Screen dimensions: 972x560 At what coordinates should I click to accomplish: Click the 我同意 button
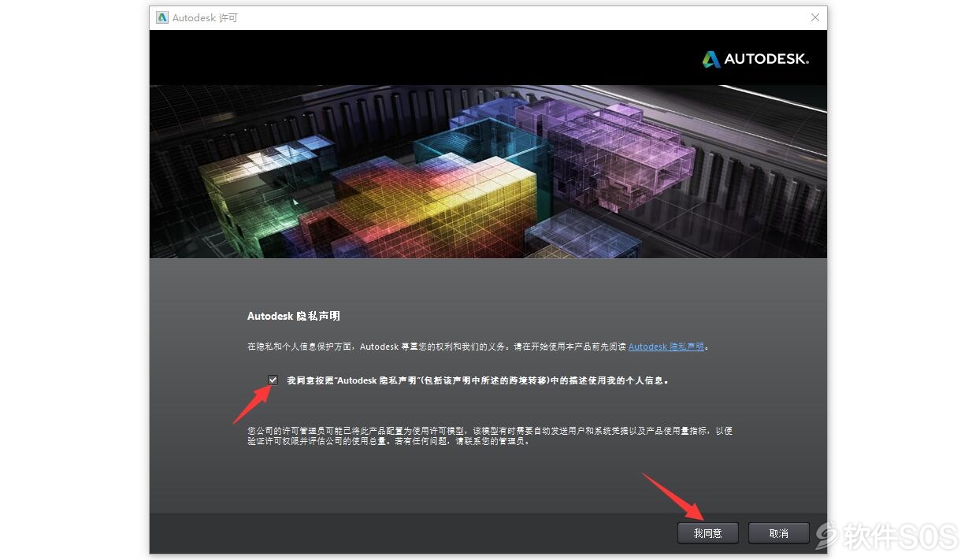tap(708, 533)
